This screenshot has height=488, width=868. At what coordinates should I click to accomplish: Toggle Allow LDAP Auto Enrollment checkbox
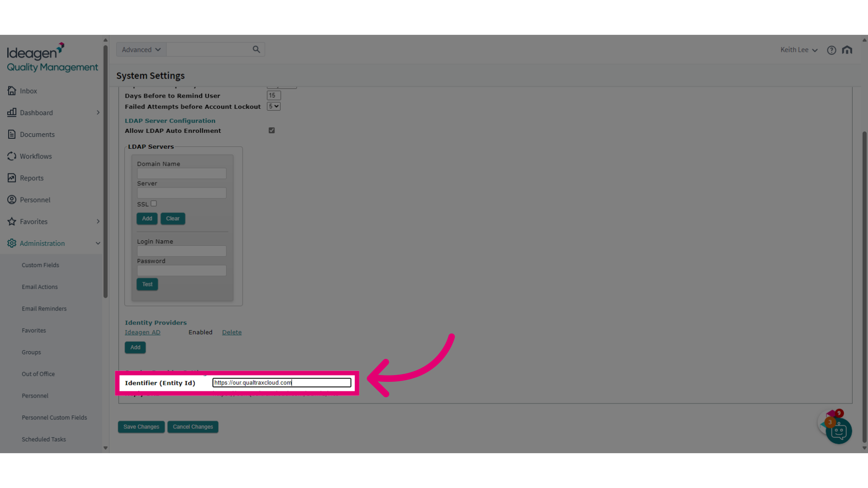coord(272,131)
